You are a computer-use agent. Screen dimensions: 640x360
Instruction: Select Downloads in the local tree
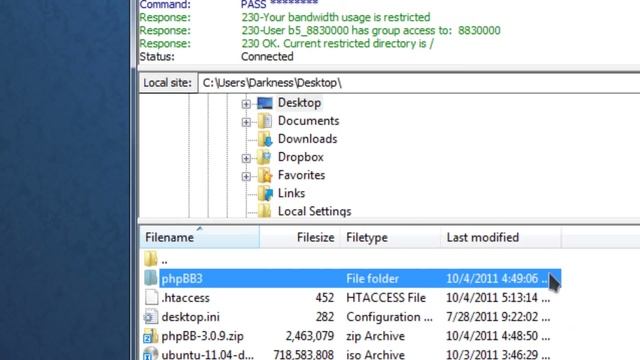307,139
